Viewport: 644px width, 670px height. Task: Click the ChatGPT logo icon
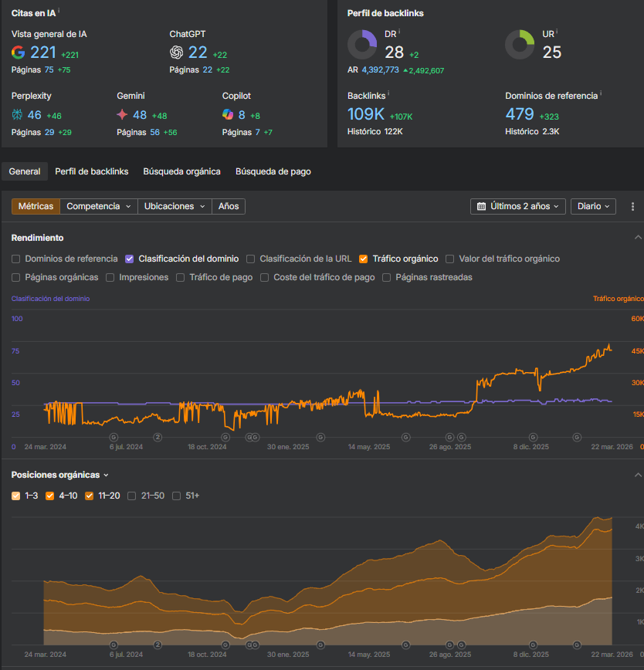[177, 52]
